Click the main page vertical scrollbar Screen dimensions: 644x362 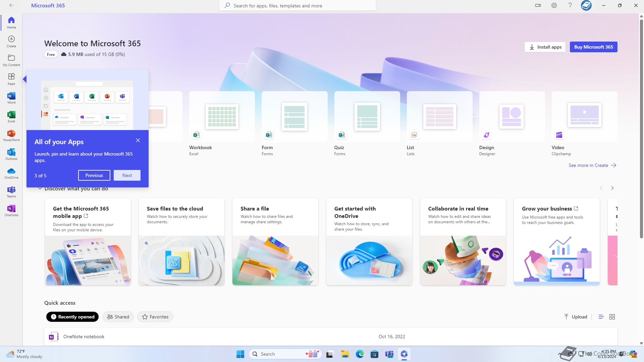point(641,129)
